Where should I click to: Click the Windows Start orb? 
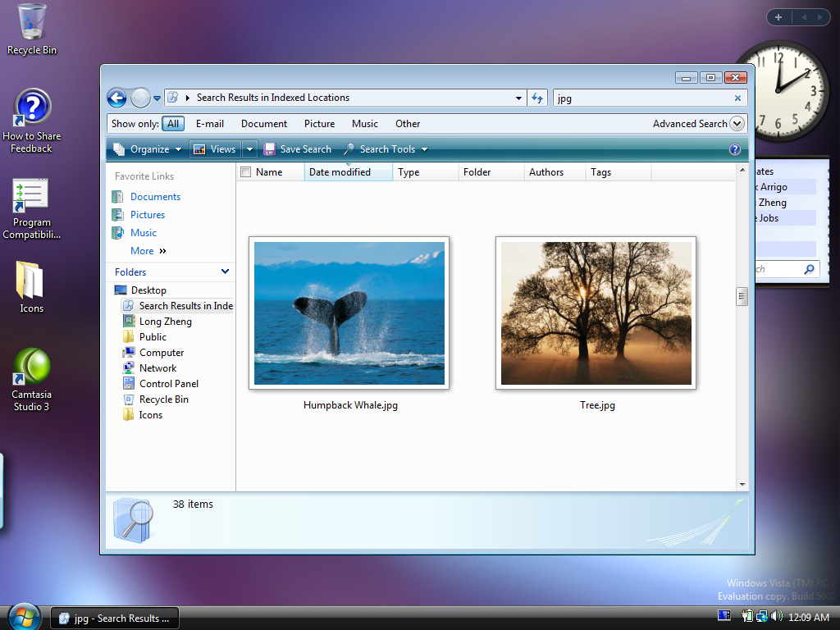pos(24,617)
